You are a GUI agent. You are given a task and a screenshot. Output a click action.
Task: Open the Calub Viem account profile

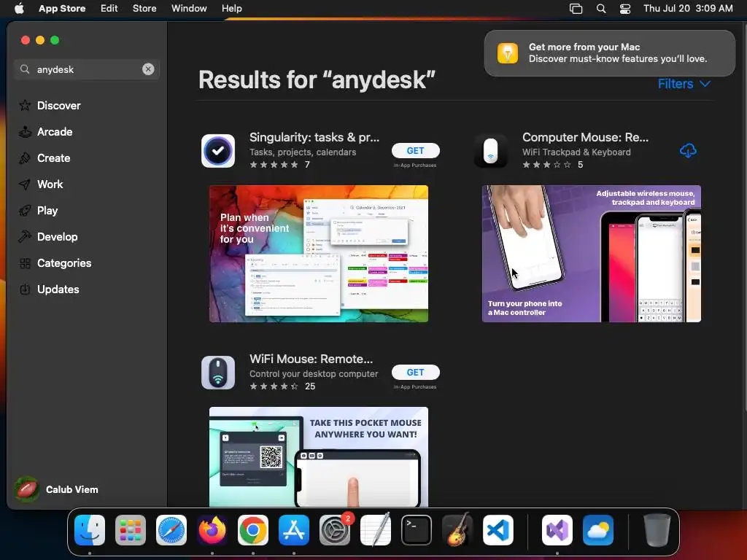point(56,489)
